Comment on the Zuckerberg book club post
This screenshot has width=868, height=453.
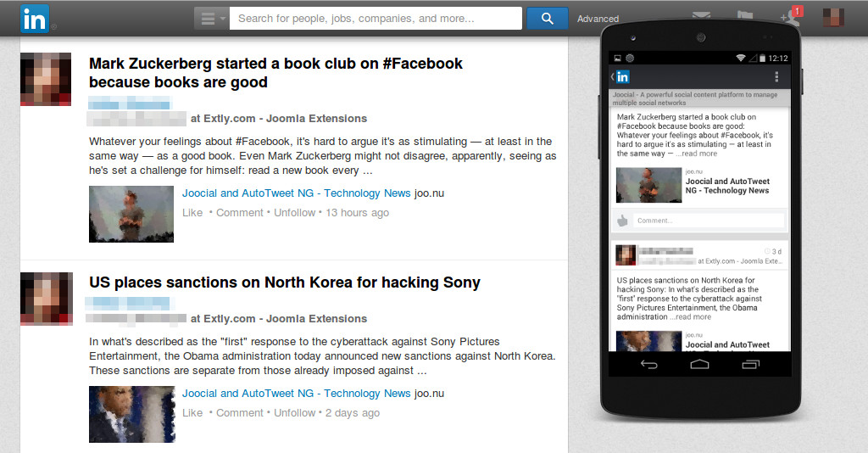(x=240, y=213)
